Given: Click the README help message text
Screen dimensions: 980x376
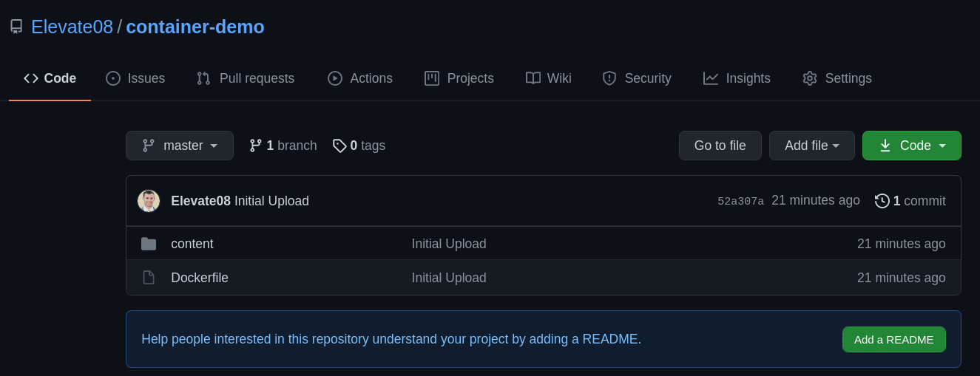Looking at the screenshot, I should point(391,339).
